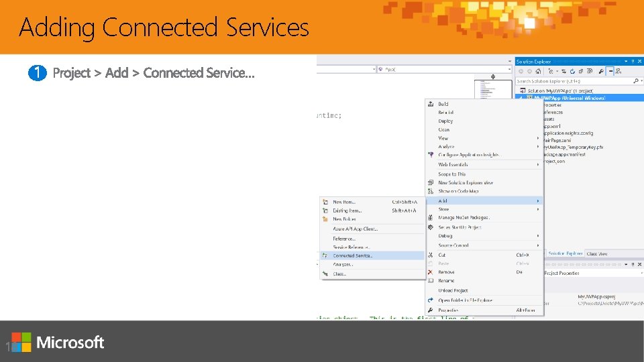Click the Rename icon in context menu
This screenshot has width=644, height=362.
point(431,281)
